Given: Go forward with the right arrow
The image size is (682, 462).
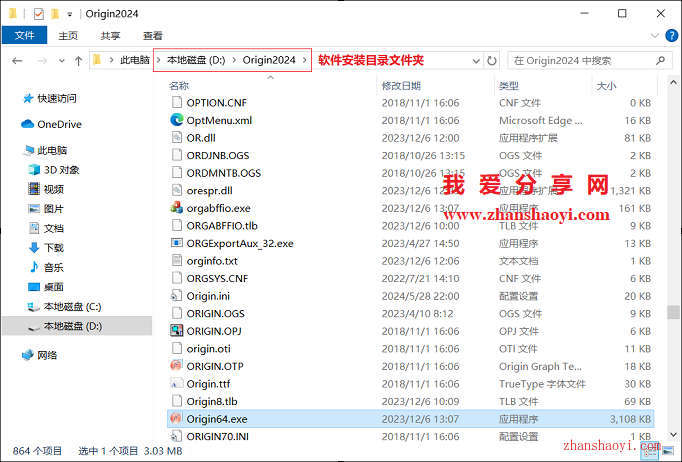Looking at the screenshot, I should (42, 61).
